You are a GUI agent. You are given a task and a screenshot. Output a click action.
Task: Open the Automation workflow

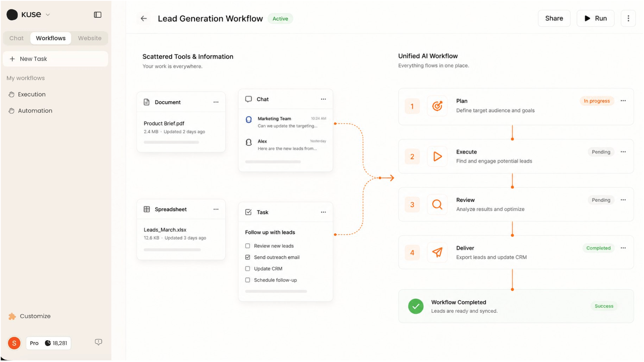[35, 111]
